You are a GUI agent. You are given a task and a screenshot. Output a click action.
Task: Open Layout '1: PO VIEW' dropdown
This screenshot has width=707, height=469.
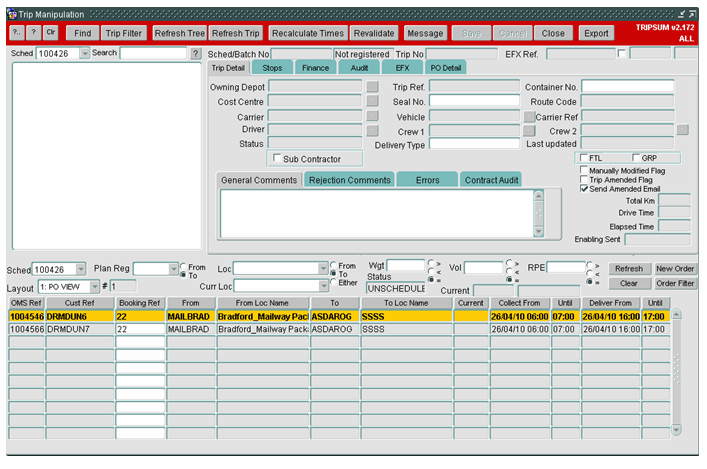point(94,286)
